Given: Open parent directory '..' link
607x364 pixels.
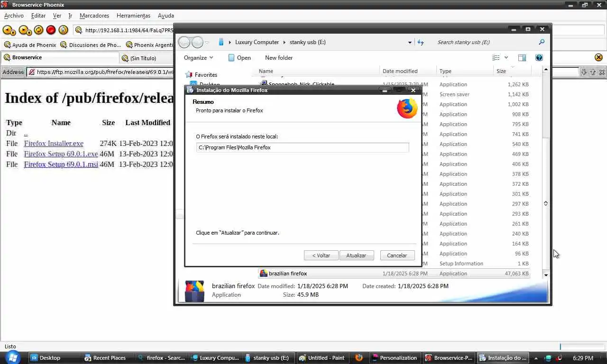Looking at the screenshot, I should (x=26, y=133).
